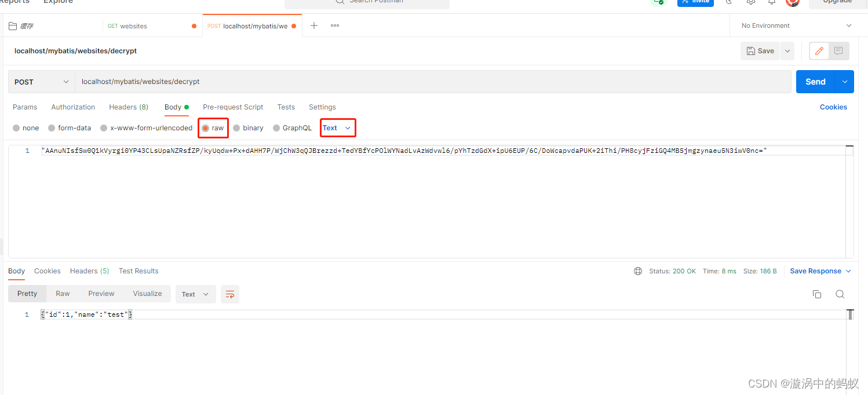Viewport: 868px width, 395px height.
Task: Switch response view to Visualize
Action: click(x=147, y=294)
